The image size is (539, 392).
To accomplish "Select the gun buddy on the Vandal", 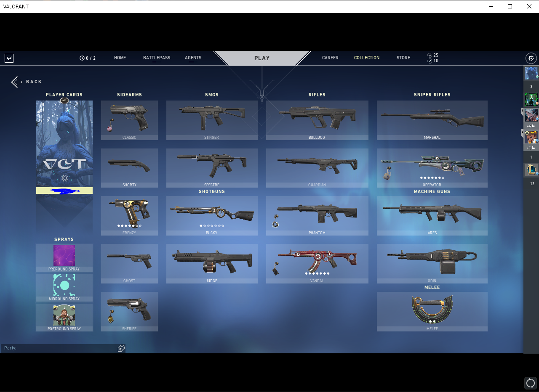I will [x=275, y=269].
